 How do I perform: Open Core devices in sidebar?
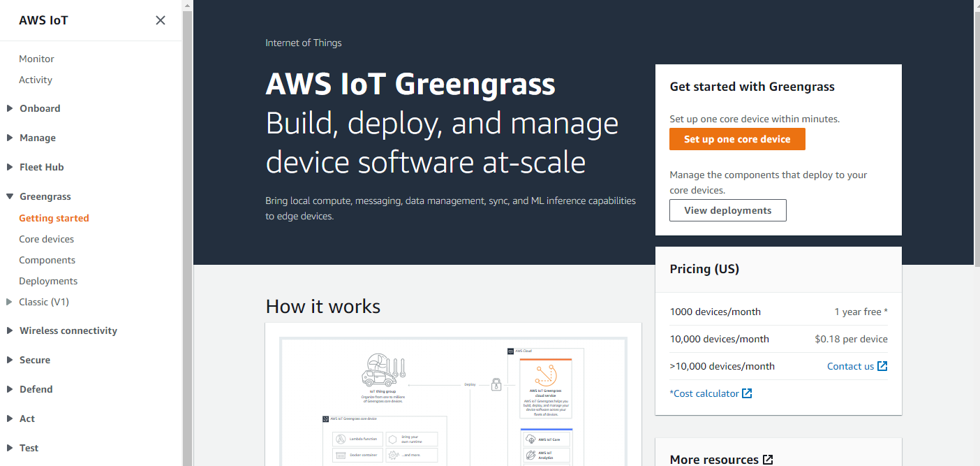[46, 239]
